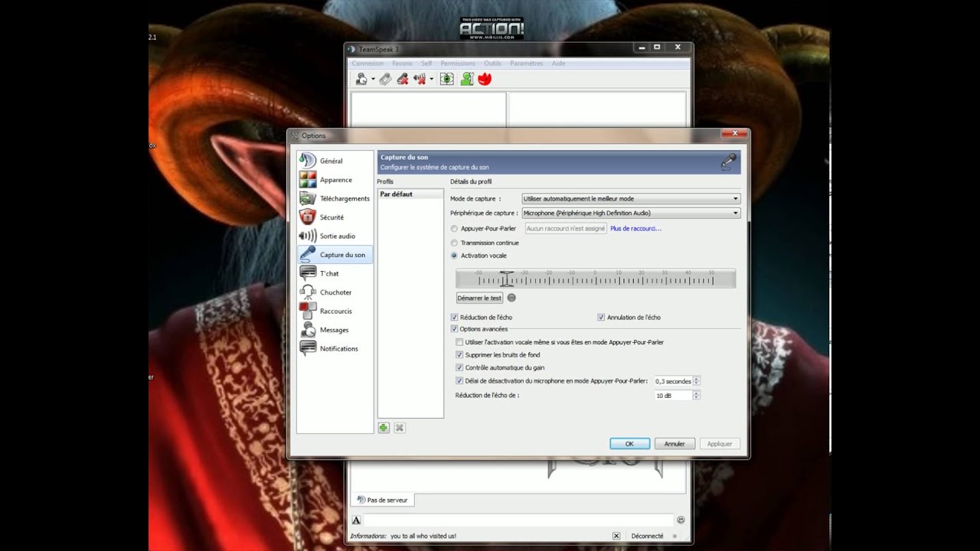
Task: Toggle Délai de désactivation du microphone checkbox
Action: 459,380
